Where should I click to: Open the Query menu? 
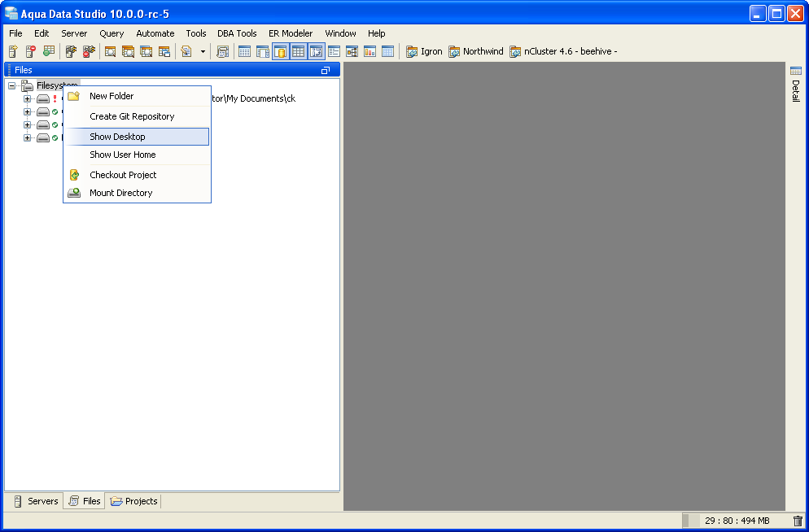112,33
